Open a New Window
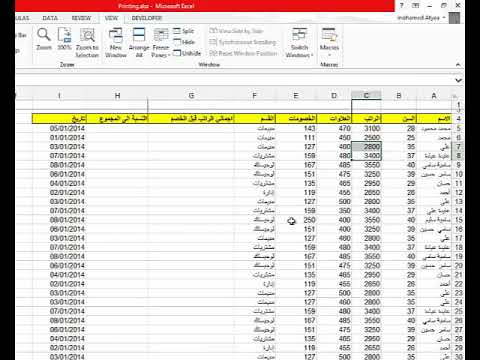The width and height of the screenshot is (480, 360). (116, 43)
